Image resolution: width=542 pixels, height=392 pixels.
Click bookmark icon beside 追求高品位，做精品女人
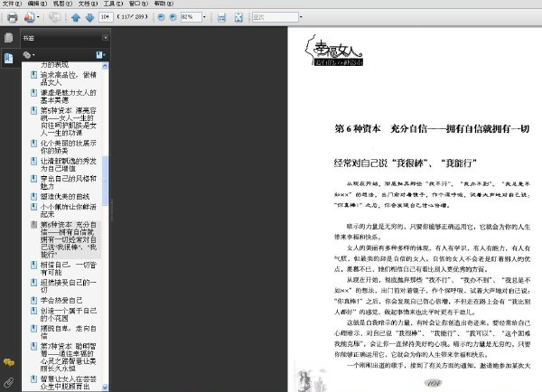point(33,75)
